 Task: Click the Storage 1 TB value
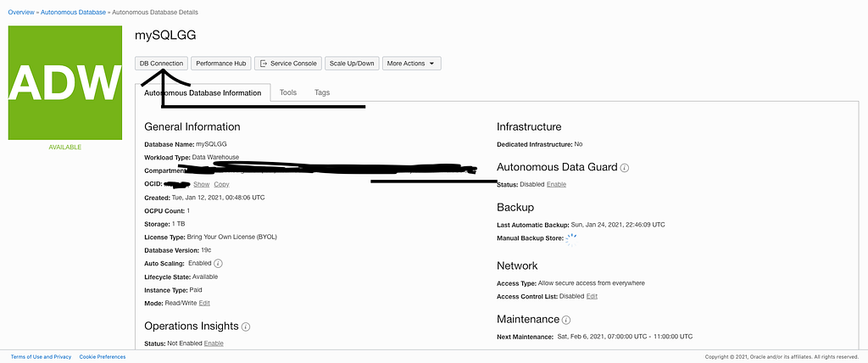(x=178, y=224)
